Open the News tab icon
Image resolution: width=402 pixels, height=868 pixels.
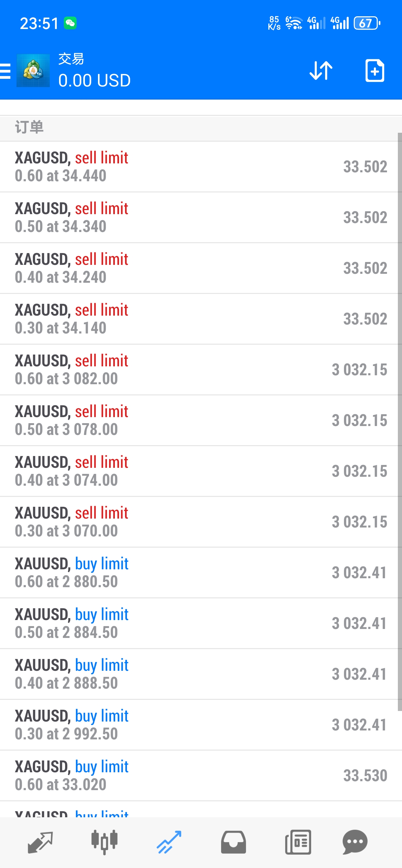(298, 842)
